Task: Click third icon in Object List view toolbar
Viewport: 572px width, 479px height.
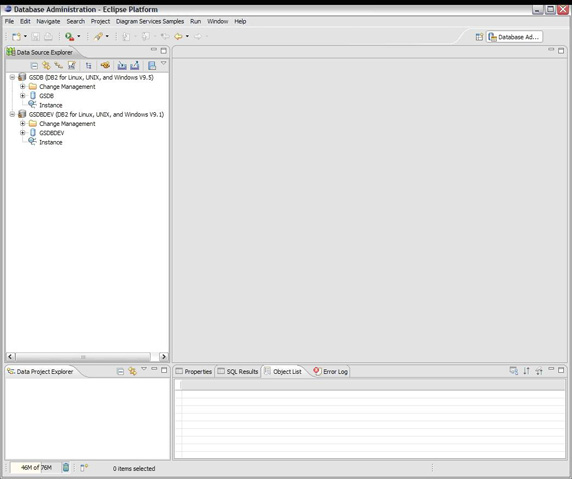Action: coord(539,371)
